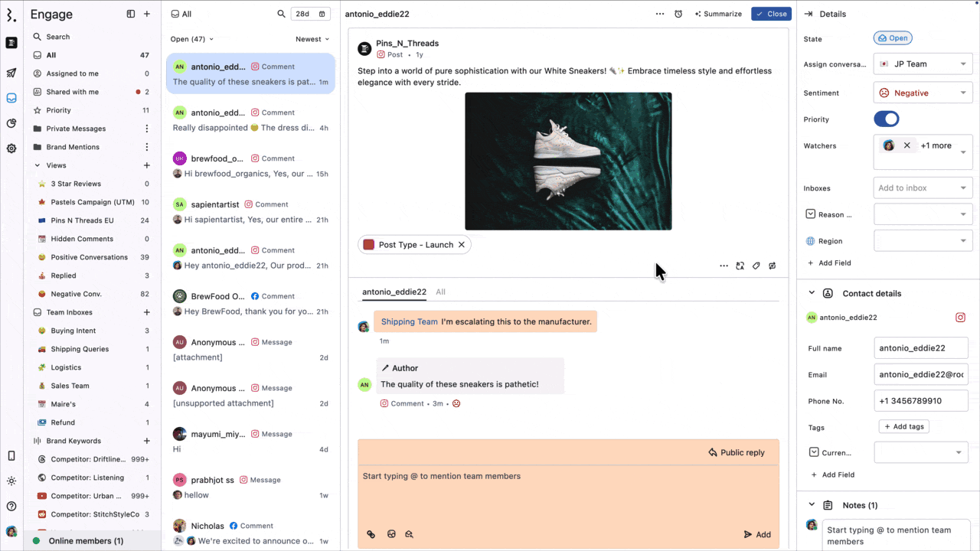
Task: Click the search icon in conversation list
Action: coord(281,14)
